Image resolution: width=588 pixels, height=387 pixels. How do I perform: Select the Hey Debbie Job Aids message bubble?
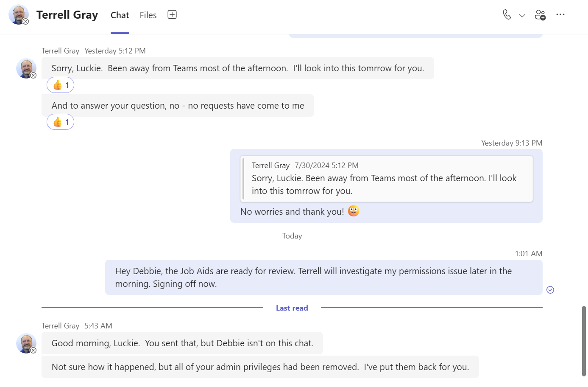tap(324, 278)
